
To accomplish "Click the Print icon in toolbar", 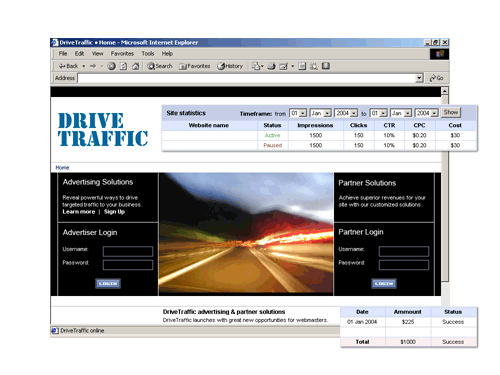I will pos(271,66).
